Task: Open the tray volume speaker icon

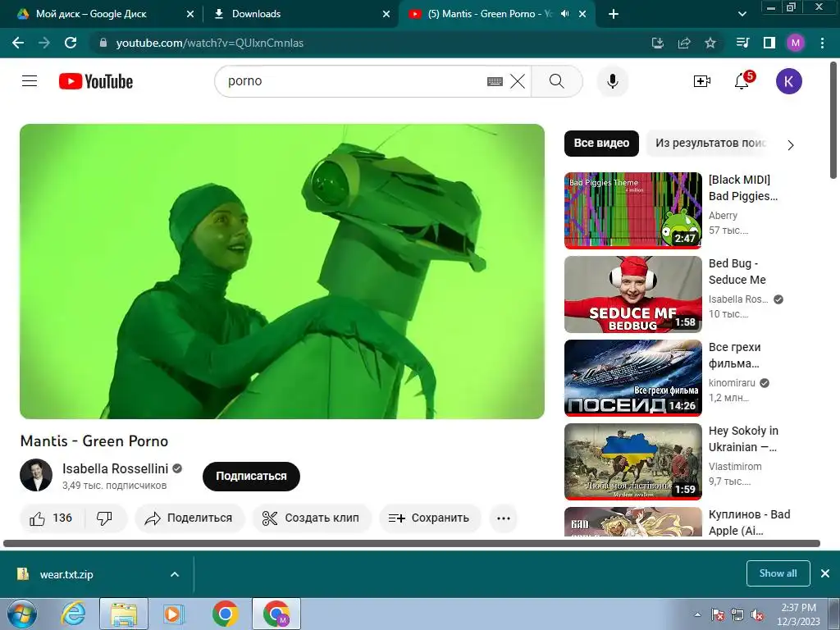Action: point(757,614)
